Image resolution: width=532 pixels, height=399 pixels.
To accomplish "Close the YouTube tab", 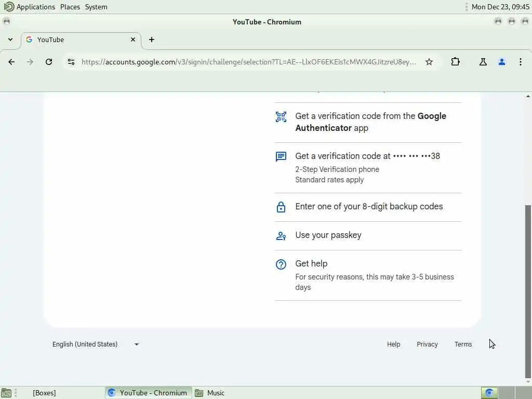I will click(x=133, y=39).
